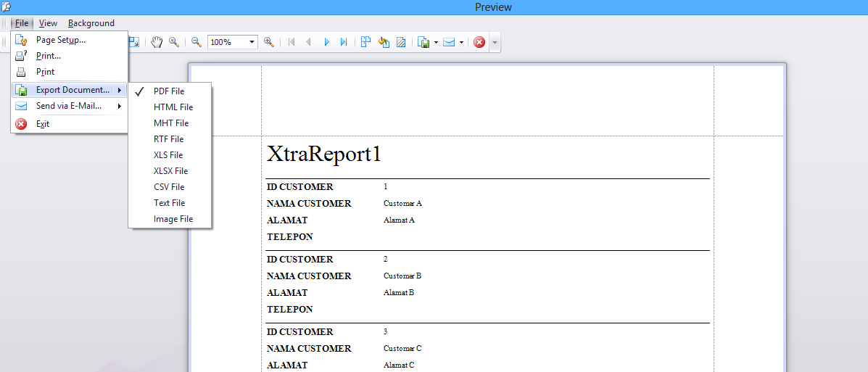Screen dimensions: 868x372
Task: Click the XtraReport1 report title
Action: 324,154
